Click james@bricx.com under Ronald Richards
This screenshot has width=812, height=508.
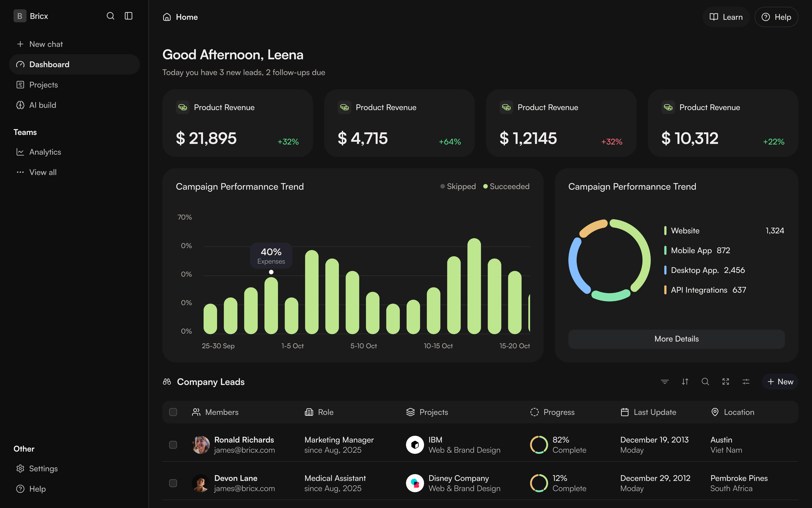coord(244,450)
